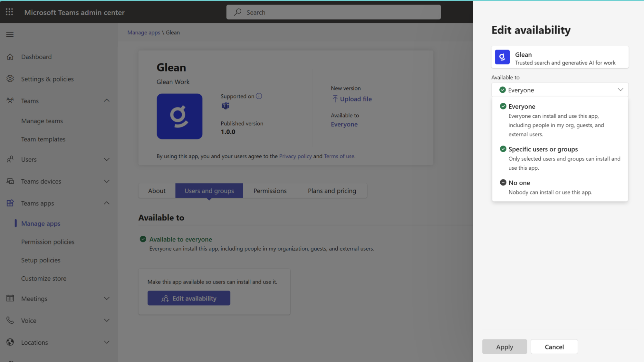Open the Privacy policy link
Viewport: 644px width, 362px height.
[295, 156]
